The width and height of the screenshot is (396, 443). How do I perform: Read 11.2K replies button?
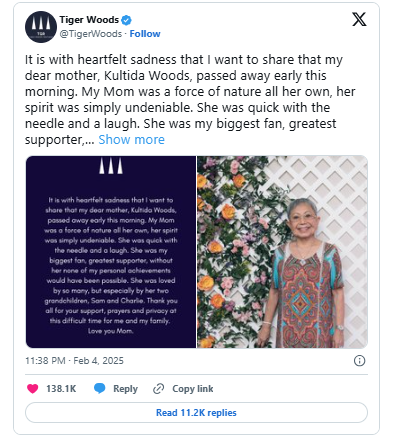[x=196, y=413]
